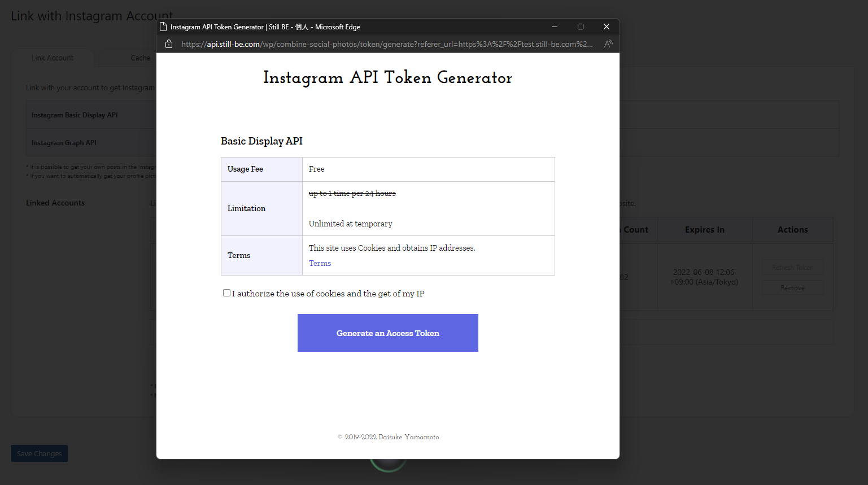Click the struck-through 'up to 1 time per 24 hours'
The width and height of the screenshot is (868, 485).
tap(352, 193)
